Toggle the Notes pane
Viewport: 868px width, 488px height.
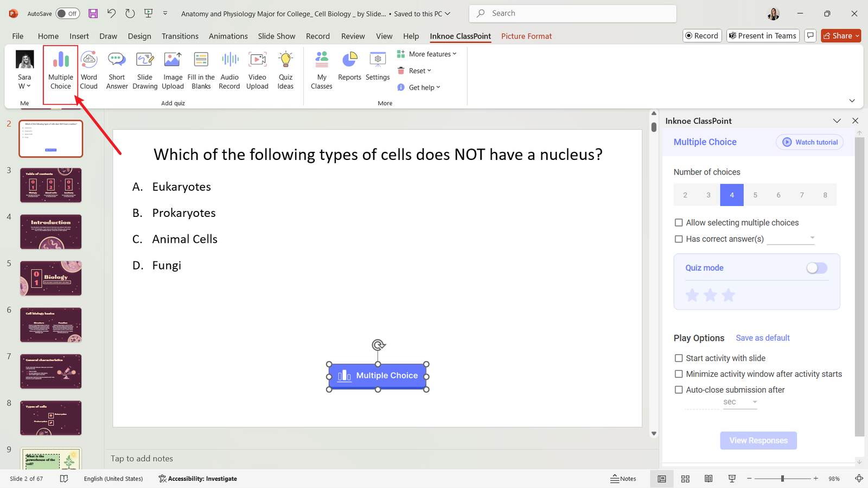click(623, 479)
